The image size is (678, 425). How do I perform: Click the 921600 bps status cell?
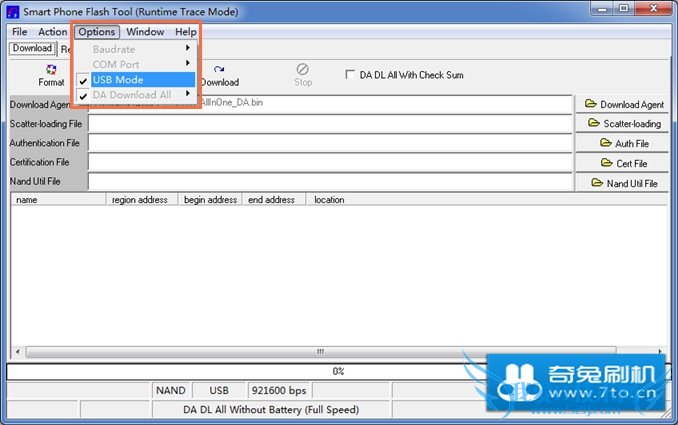[x=279, y=390]
